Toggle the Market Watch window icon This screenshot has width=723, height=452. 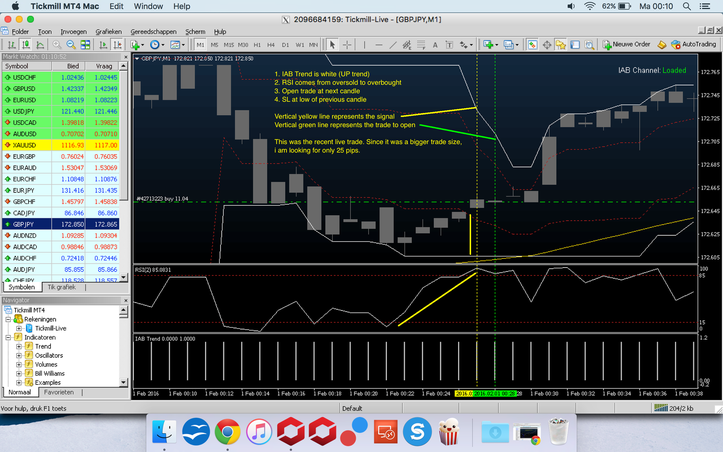532,45
